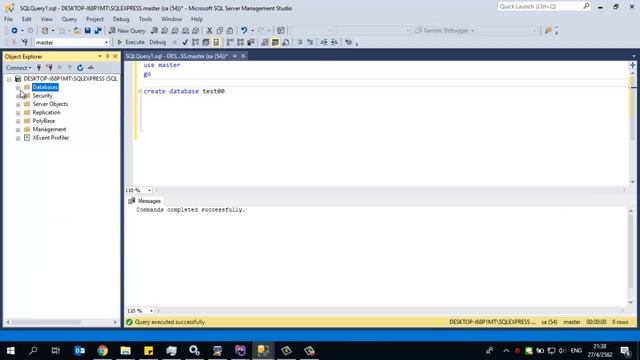The image size is (640, 360).
Task: Click the Execute button
Action: (131, 42)
